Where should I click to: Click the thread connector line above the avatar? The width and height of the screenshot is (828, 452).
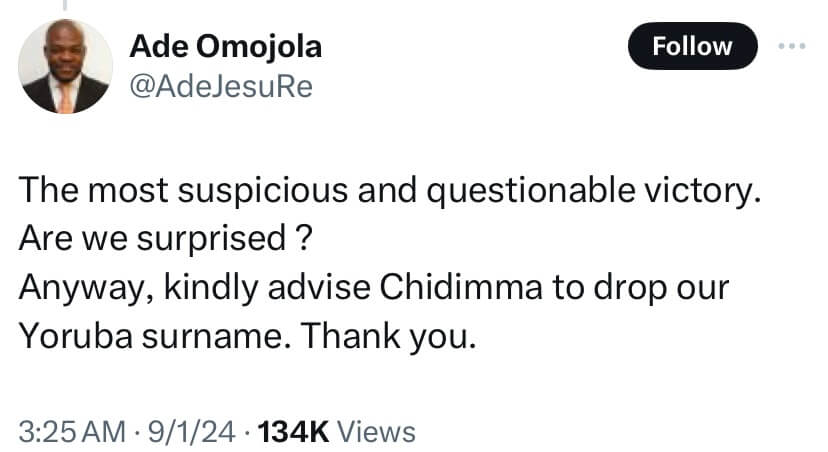point(65,6)
